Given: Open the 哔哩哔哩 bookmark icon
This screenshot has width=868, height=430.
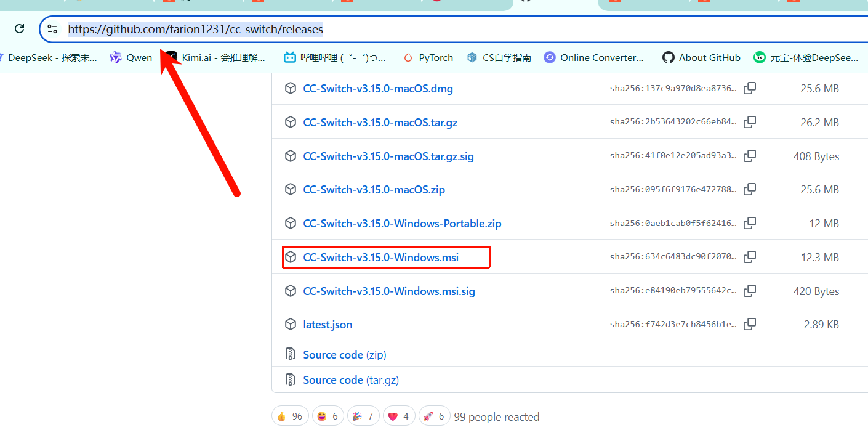Looking at the screenshot, I should [290, 57].
